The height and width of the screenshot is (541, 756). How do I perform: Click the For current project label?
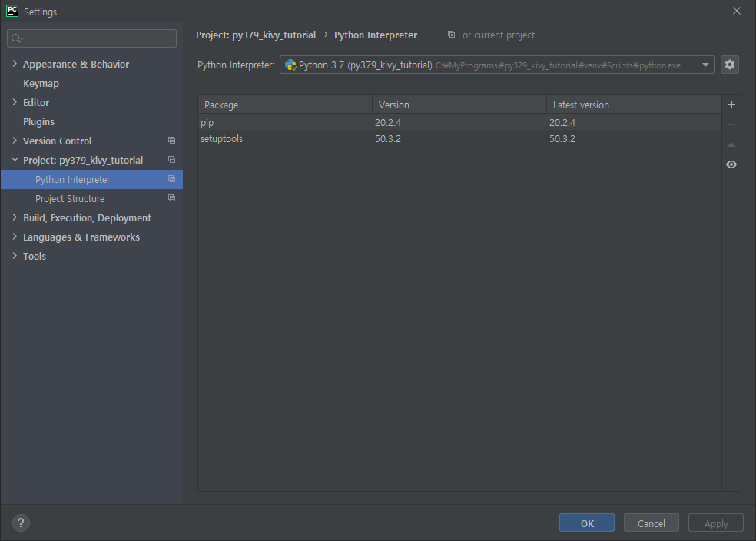[496, 35]
